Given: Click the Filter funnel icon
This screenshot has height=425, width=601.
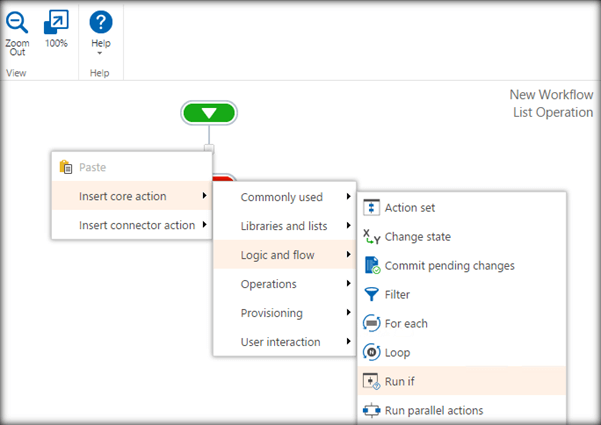Looking at the screenshot, I should 371,295.
